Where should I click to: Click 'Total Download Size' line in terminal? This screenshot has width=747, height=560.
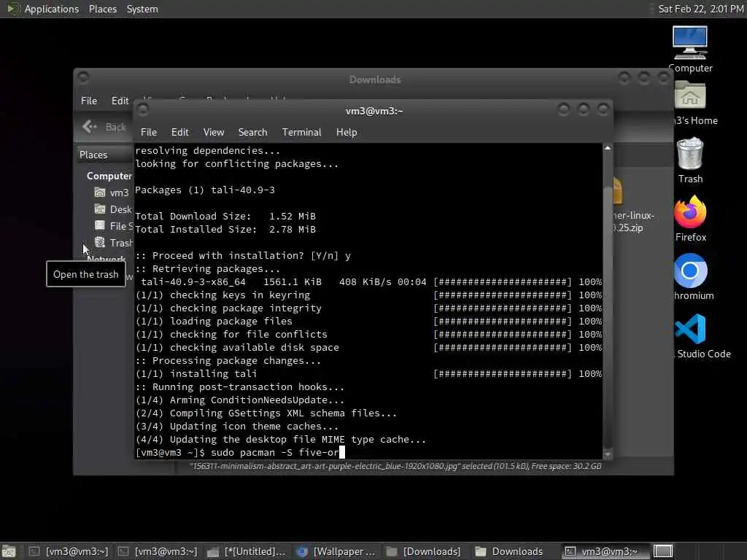click(x=225, y=216)
